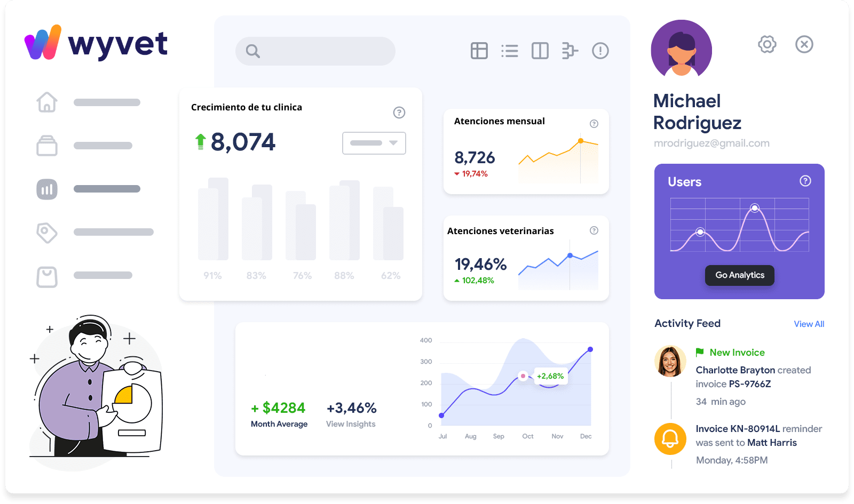Select the briefcase sidebar menu label
Image resolution: width=854 pixels, height=504 pixels.
103,146
